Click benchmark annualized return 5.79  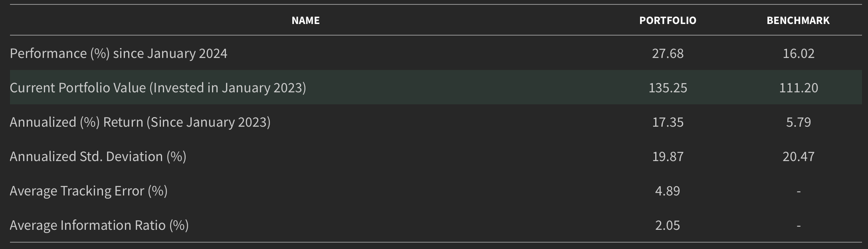[798, 122]
